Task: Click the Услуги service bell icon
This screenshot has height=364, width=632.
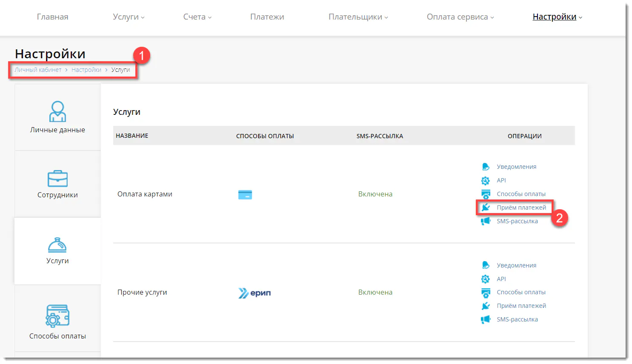Action: [57, 245]
